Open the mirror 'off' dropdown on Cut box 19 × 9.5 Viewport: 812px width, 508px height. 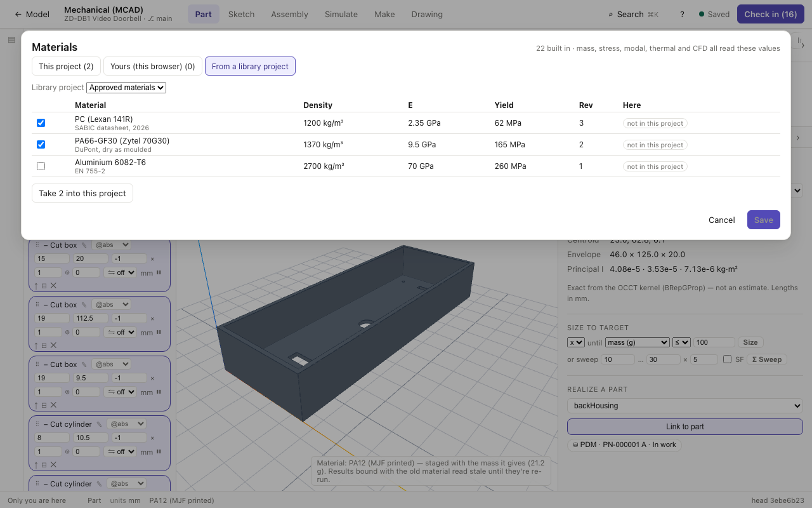120,392
